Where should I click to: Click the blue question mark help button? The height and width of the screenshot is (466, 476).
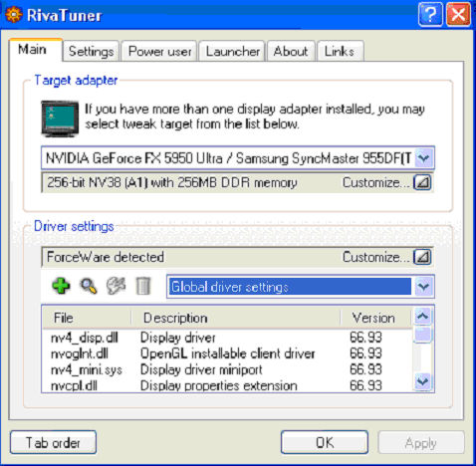[430, 15]
